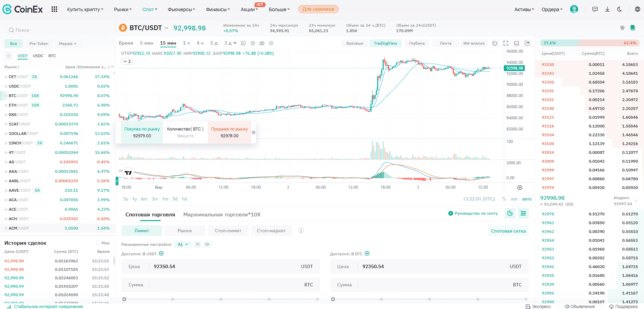Open the pie chart asset icon
Image resolution: width=644 pixels, height=309 pixels.
(x=510, y=213)
